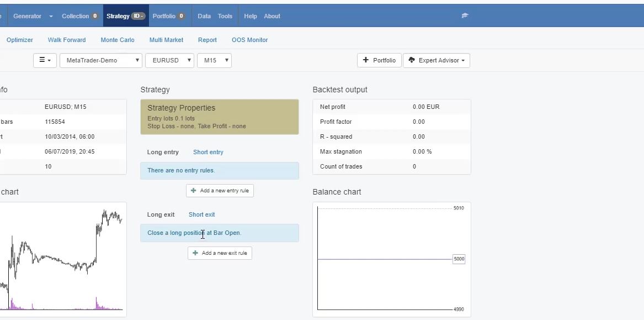Go to the Monte Carlo tool
The width and height of the screenshot is (644, 320).
coord(118,40)
